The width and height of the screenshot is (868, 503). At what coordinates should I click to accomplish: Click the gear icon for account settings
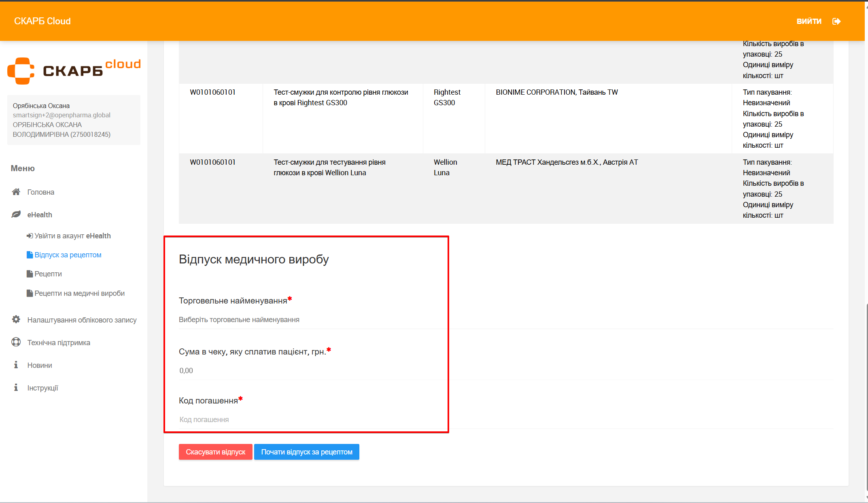16,320
